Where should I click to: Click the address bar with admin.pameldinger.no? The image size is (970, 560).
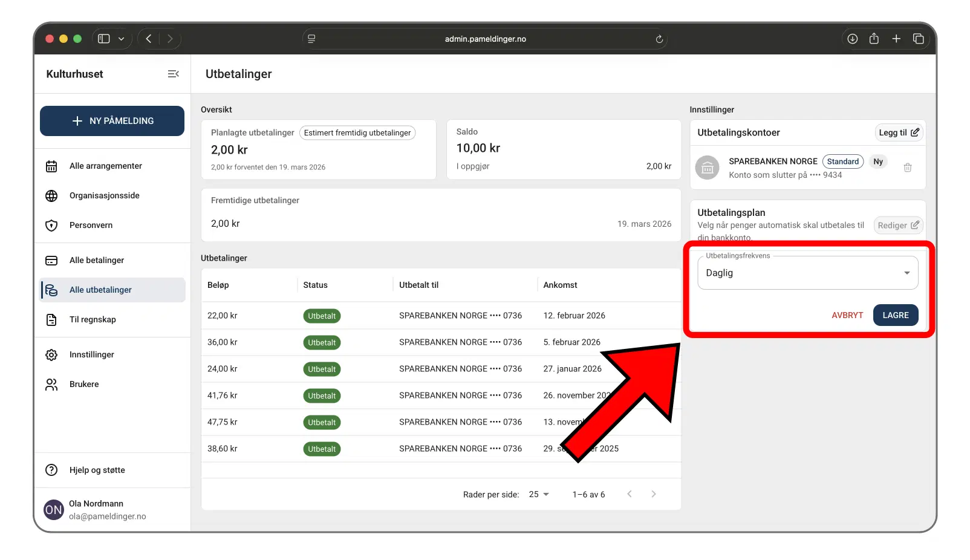pyautogui.click(x=485, y=39)
